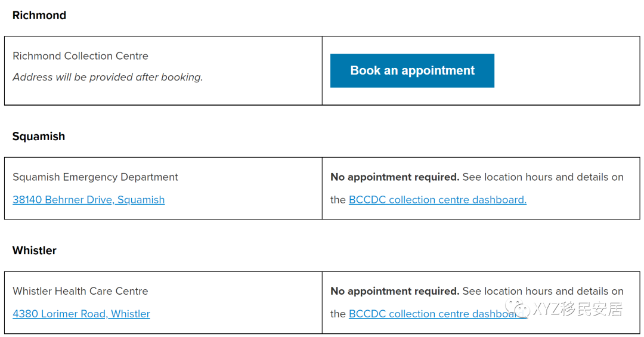Screen dimensions: 644x337
Task: Click the Book an appointment button
Action: pos(412,70)
